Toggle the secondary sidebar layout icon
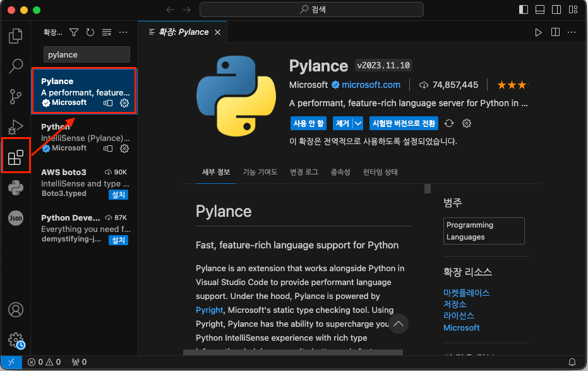The height and width of the screenshot is (371, 588). [556, 9]
